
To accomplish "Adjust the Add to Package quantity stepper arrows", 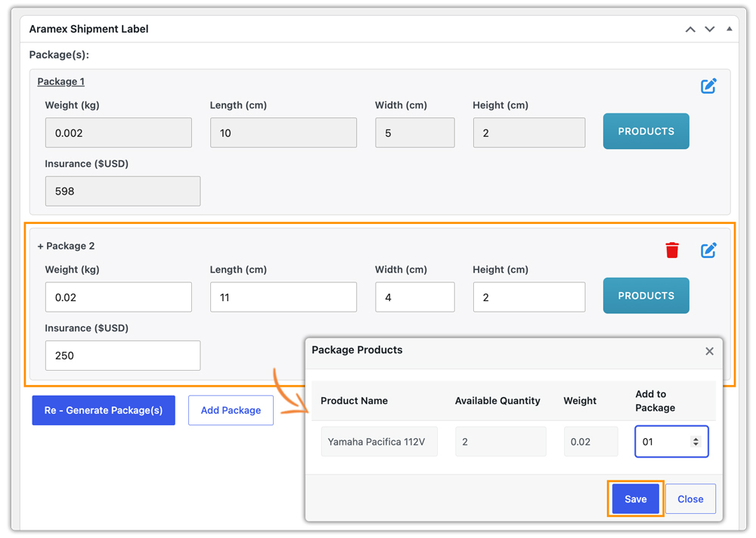I will pyautogui.click(x=696, y=441).
